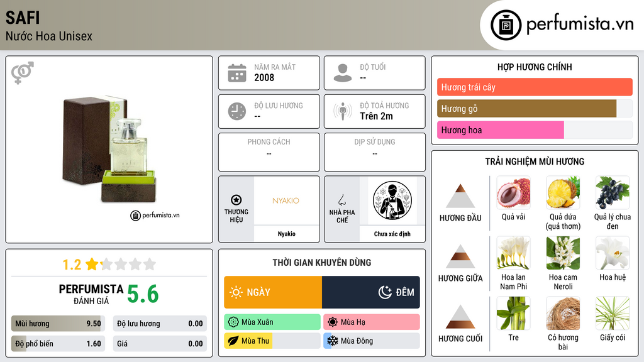The height and width of the screenshot is (362, 644).
Task: Click the 1.2 user rating number
Action: [x=72, y=265]
